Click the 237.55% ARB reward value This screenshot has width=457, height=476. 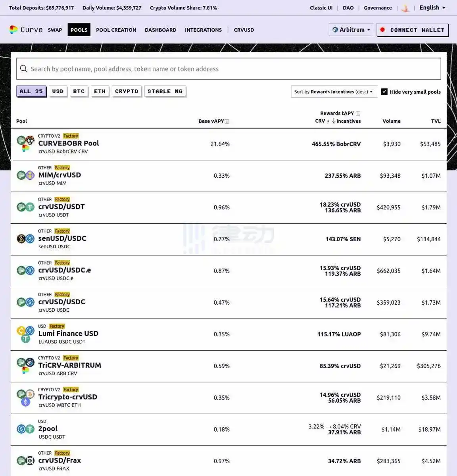343,176
